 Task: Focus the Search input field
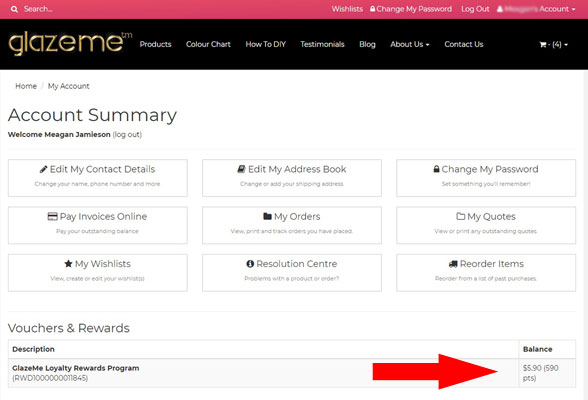point(38,9)
